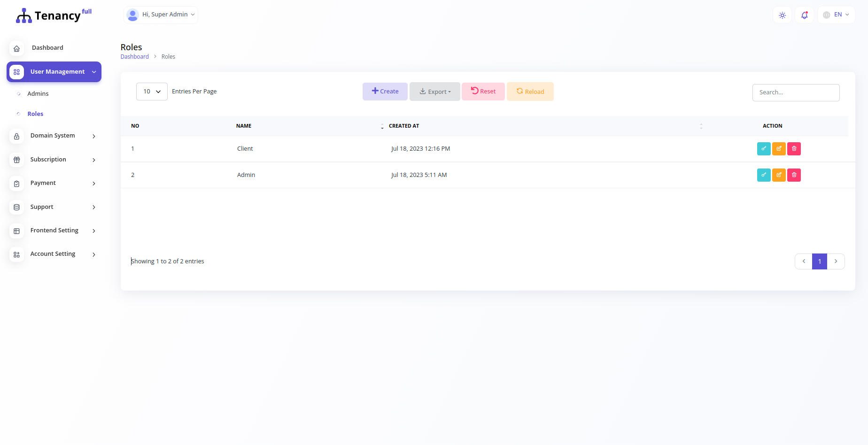The height and width of the screenshot is (445, 868).
Task: Open the EN language dropdown
Action: (x=836, y=15)
